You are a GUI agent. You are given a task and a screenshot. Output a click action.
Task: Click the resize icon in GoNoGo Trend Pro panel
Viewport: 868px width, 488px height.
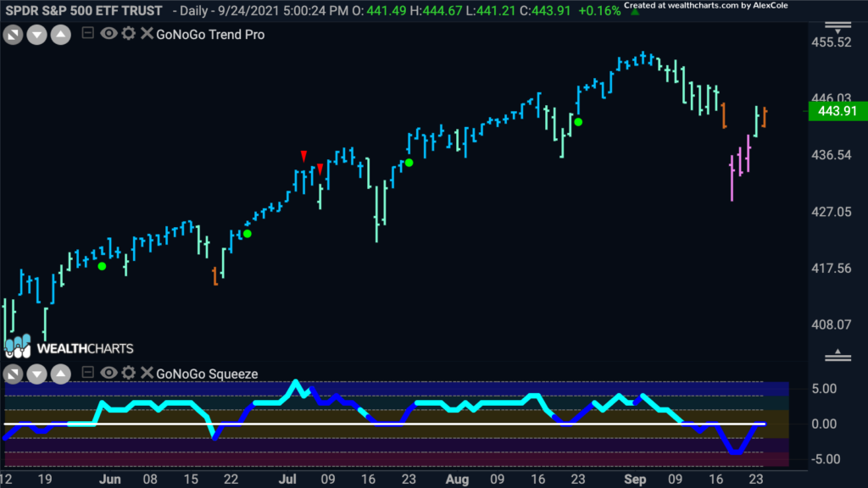click(x=13, y=36)
